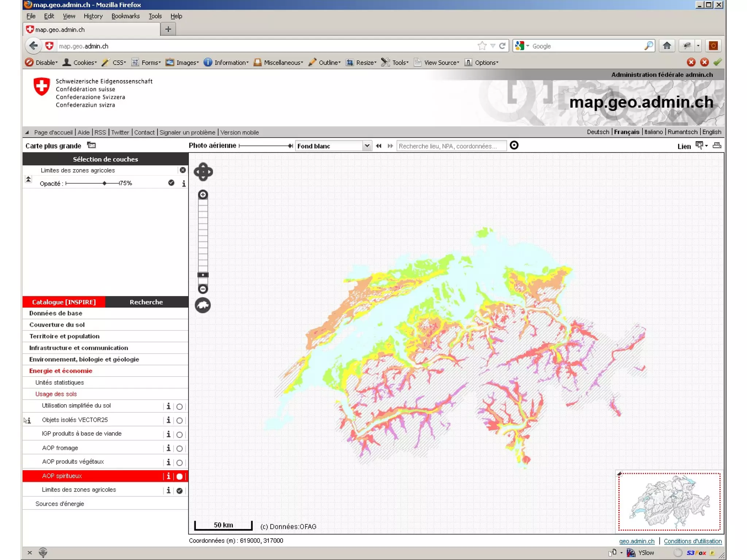The height and width of the screenshot is (560, 747).
Task: Switch to the Recherche tab
Action: click(x=146, y=302)
